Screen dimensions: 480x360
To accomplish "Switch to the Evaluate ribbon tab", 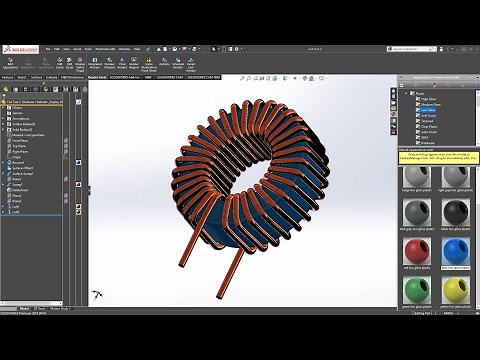I will pyautogui.click(x=51, y=77).
